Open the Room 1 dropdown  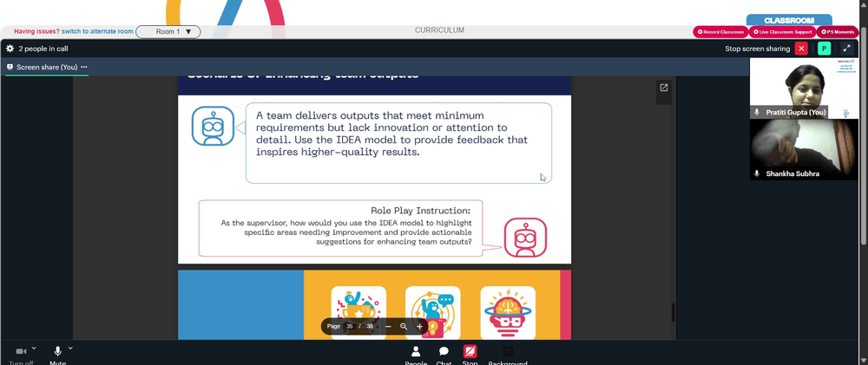[168, 32]
